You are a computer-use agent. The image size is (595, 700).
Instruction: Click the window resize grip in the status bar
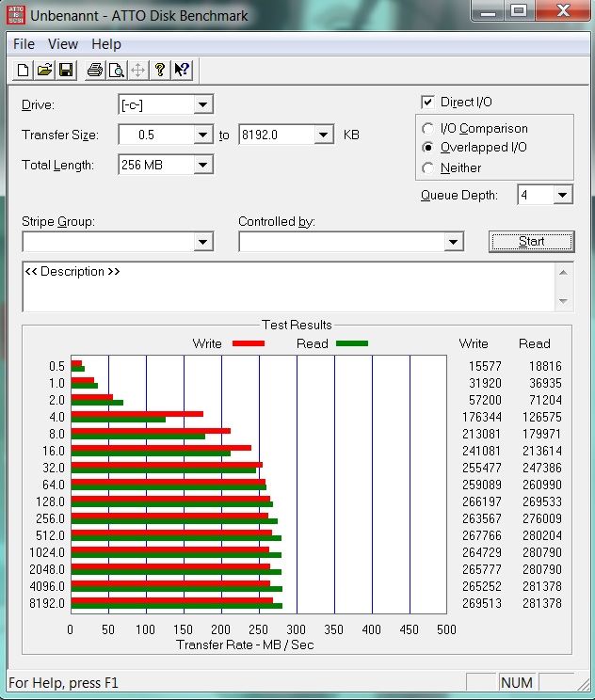click(583, 683)
